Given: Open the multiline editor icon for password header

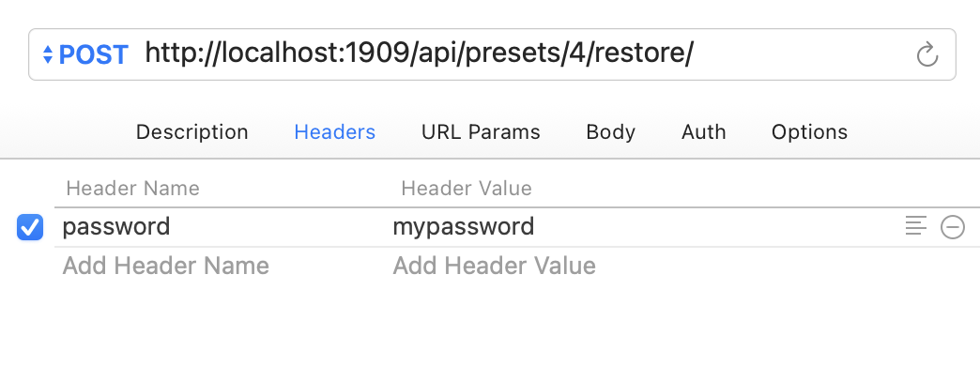Looking at the screenshot, I should point(916,226).
